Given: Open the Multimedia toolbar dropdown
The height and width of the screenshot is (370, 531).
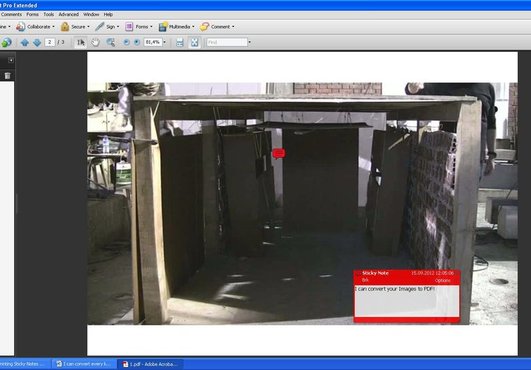Looking at the screenshot, I should click(x=177, y=26).
